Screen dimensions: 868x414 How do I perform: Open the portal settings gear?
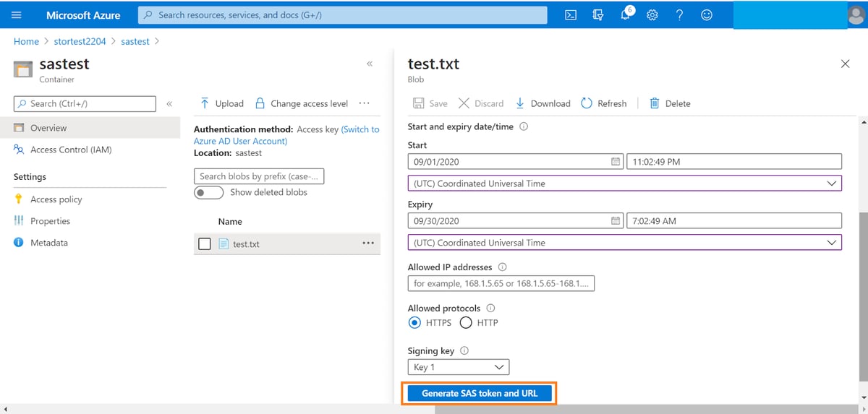click(652, 15)
